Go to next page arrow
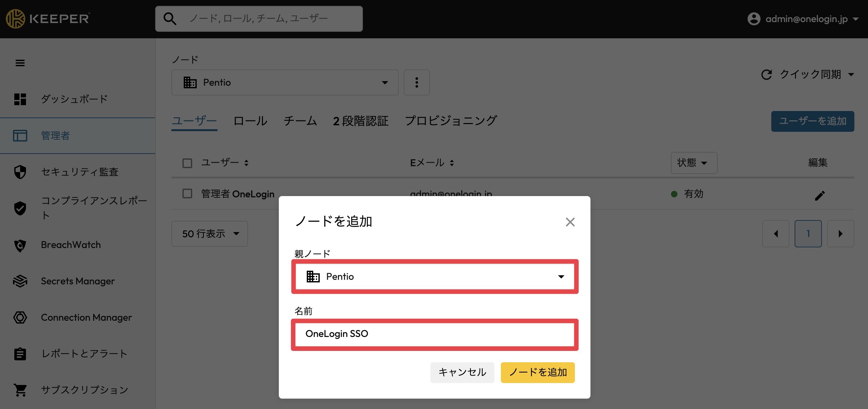 click(840, 234)
